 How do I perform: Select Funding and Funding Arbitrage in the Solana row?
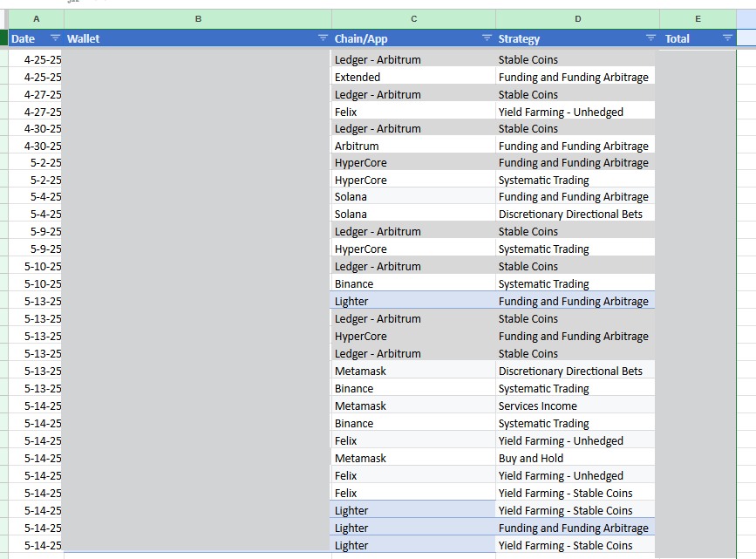576,197
